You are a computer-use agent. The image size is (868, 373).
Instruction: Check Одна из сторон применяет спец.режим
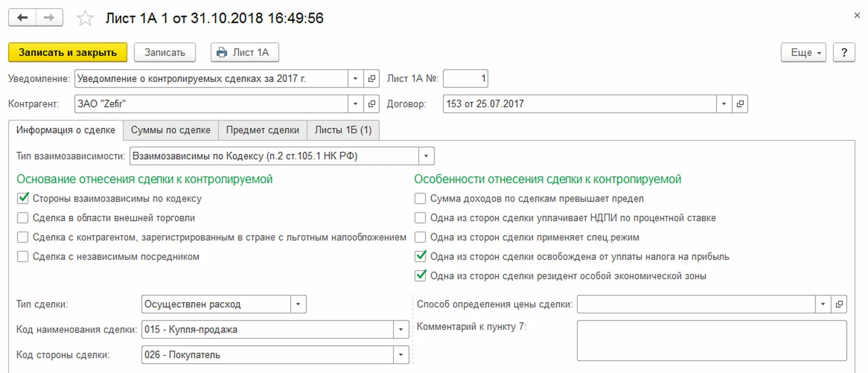[420, 237]
